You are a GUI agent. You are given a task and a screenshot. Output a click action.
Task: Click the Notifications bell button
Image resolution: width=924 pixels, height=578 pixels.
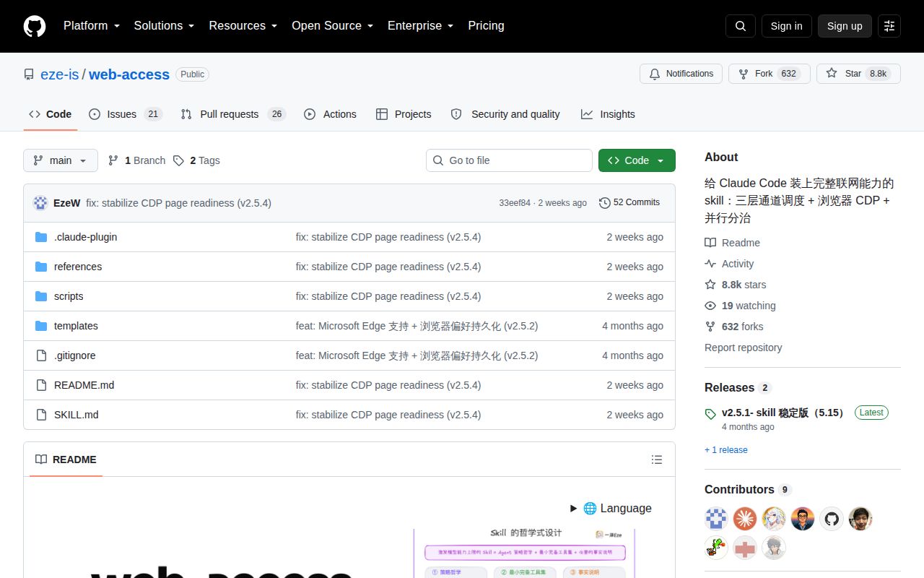coord(681,74)
